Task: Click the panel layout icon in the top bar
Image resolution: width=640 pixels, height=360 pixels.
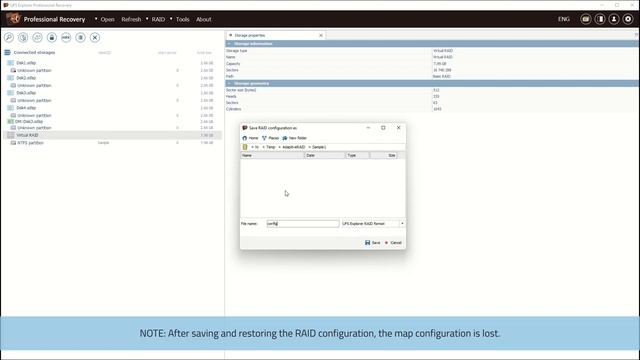Action: tap(600, 19)
